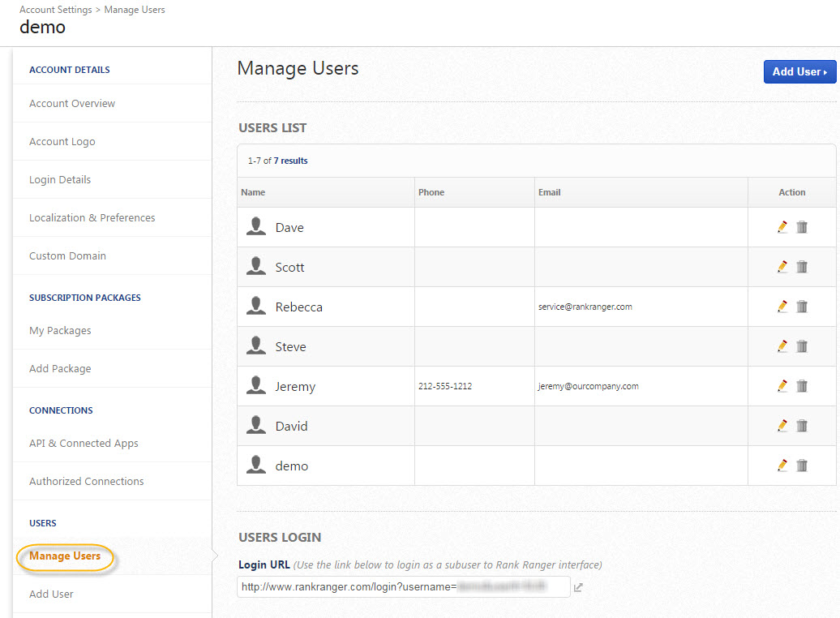
Task: Select Login Details in sidebar
Action: (x=60, y=180)
